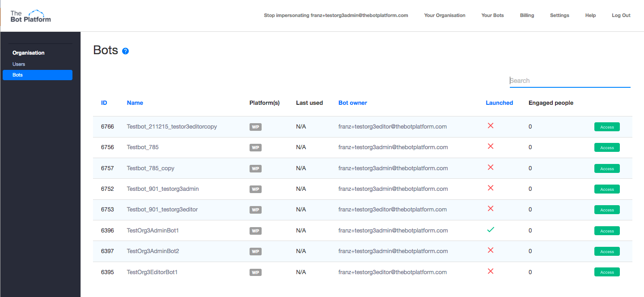The width and height of the screenshot is (644, 297).
Task: Click The Bot Platform logo
Action: (30, 16)
